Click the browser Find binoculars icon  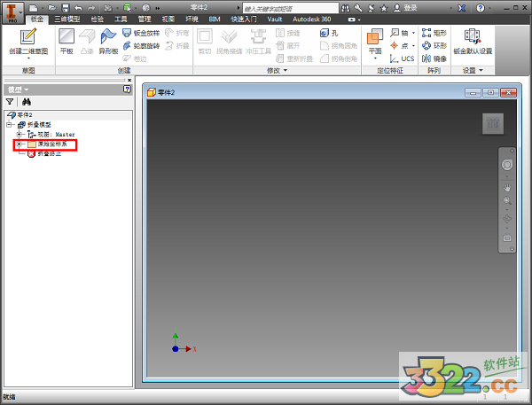(26, 101)
